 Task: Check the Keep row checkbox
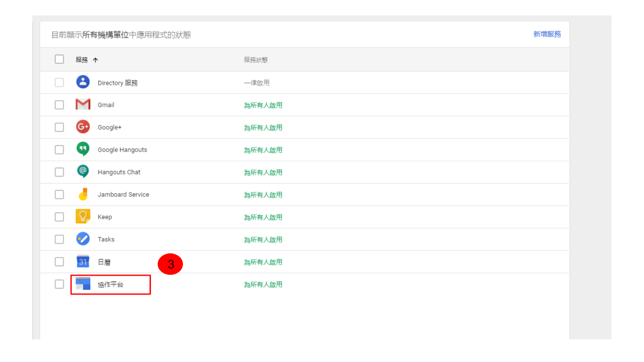[59, 217]
